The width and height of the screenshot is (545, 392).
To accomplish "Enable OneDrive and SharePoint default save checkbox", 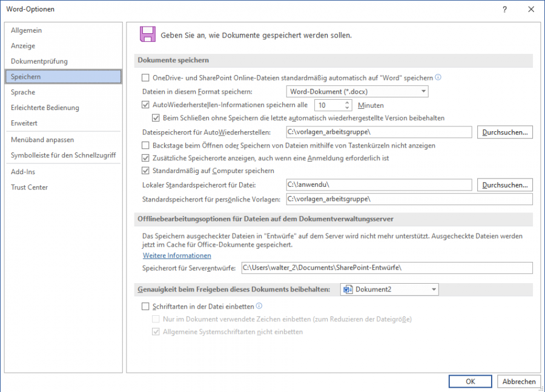I will click(x=145, y=77).
